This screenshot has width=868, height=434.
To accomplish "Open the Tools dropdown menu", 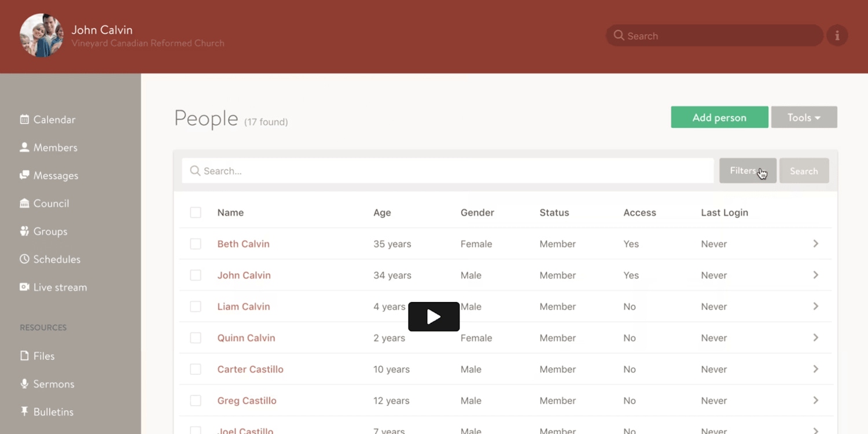I will pyautogui.click(x=804, y=117).
